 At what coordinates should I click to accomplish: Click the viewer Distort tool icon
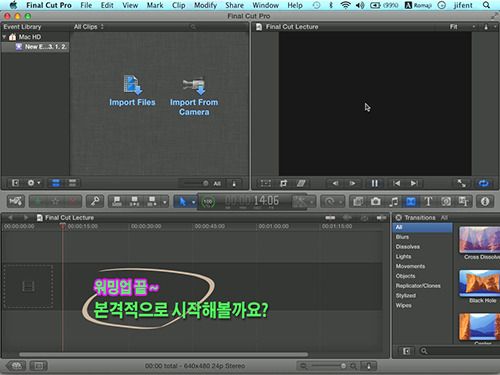click(x=301, y=183)
